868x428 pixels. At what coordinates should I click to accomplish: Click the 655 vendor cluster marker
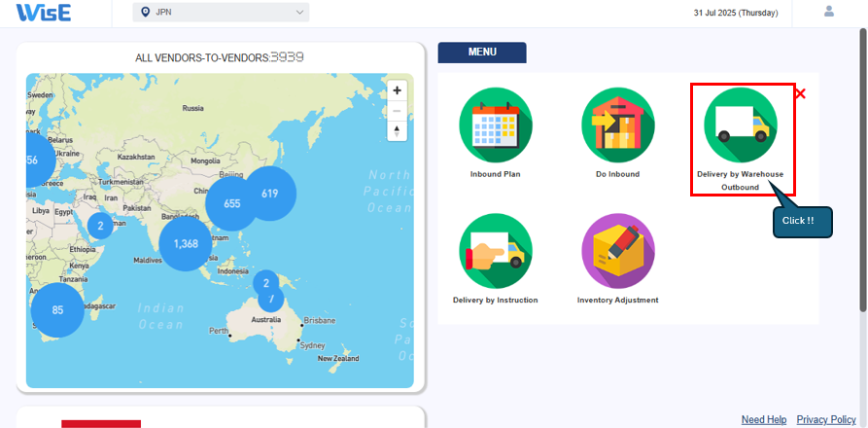231,204
